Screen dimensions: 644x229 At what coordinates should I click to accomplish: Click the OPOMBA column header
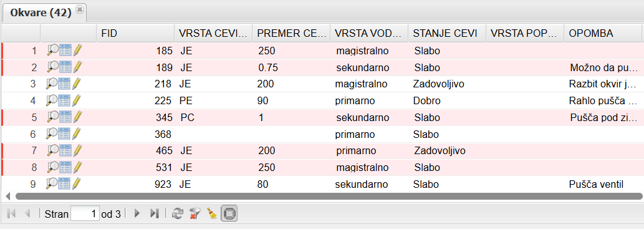point(603,33)
